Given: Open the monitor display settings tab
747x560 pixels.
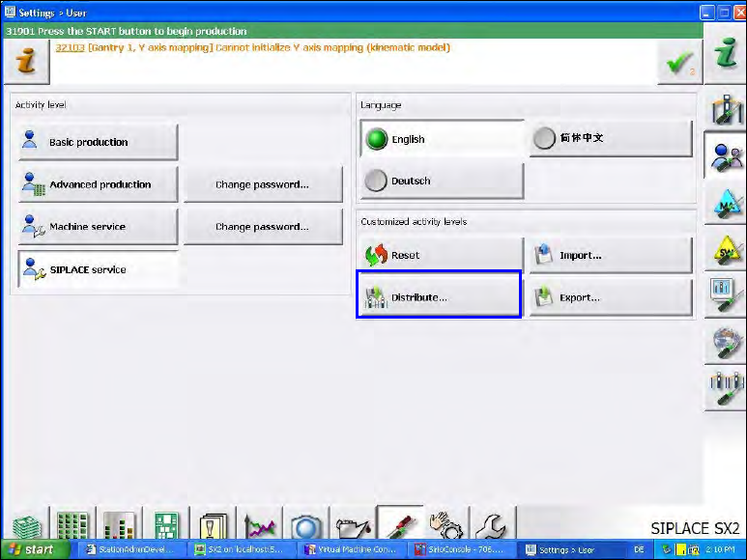Looking at the screenshot, I should [x=725, y=296].
